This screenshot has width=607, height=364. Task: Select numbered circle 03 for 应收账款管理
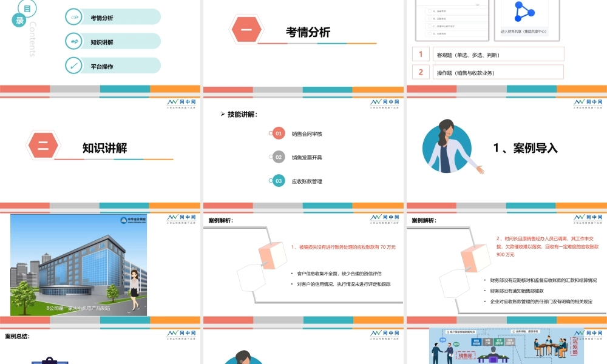(x=277, y=180)
